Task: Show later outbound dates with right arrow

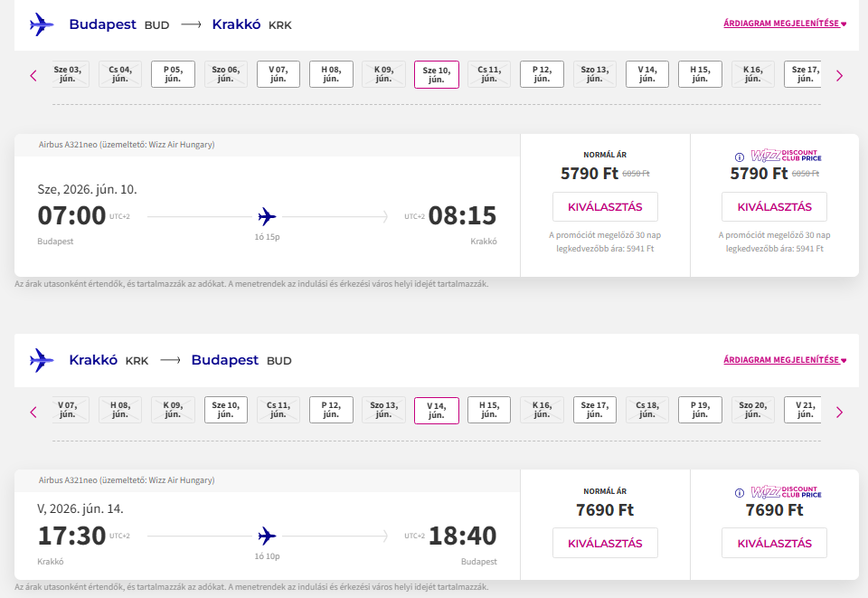Action: (x=839, y=75)
